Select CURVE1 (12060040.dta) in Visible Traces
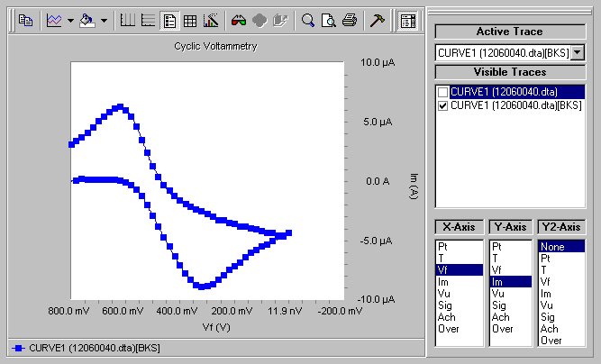Screen dimensions: 601x364 (504, 92)
